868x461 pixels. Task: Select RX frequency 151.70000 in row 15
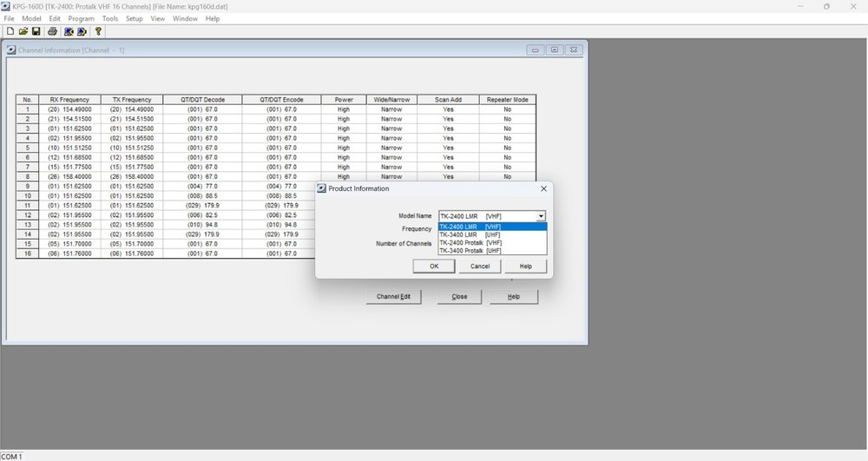point(69,244)
